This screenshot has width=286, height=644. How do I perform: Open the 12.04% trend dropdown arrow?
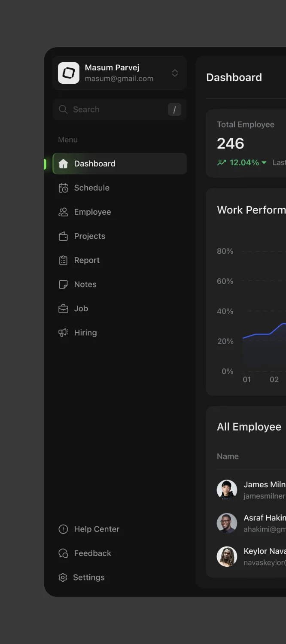pyautogui.click(x=264, y=163)
